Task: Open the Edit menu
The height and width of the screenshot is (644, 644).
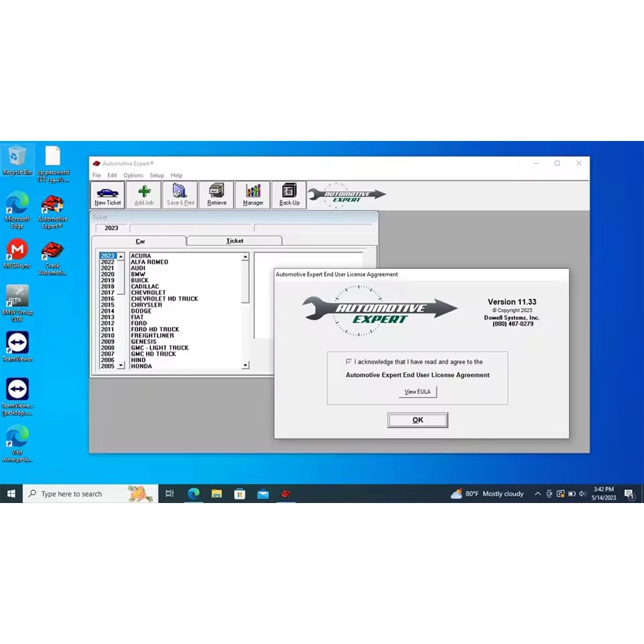Action: pyautogui.click(x=112, y=175)
